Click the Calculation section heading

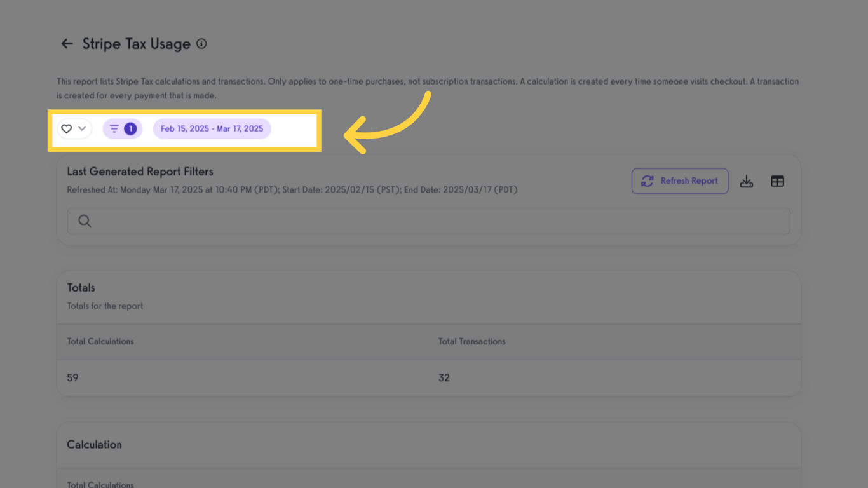pyautogui.click(x=94, y=445)
